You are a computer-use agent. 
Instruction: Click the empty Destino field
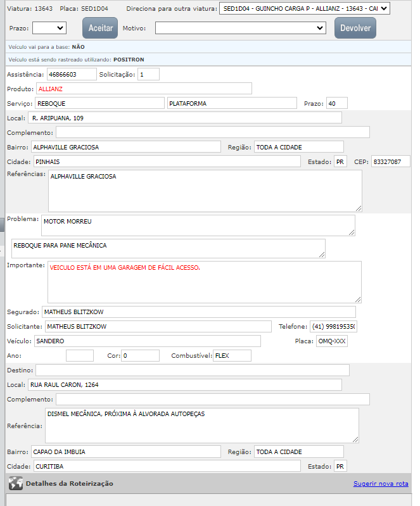[x=192, y=370]
